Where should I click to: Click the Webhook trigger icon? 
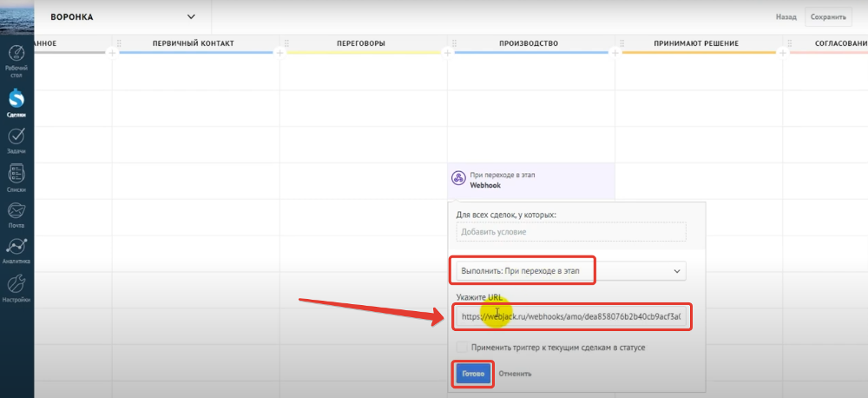pos(457,178)
